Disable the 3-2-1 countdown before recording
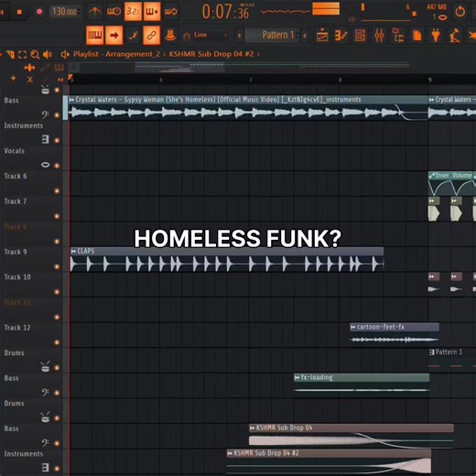The width and height of the screenshot is (476, 476). (133, 12)
